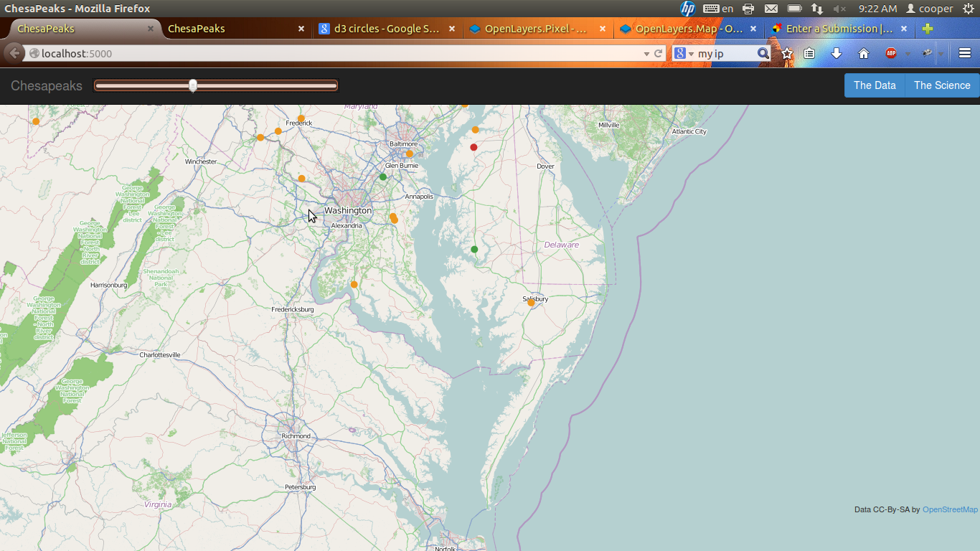Click the orange marker at far left map edge
This screenshot has width=980, height=551.
[x=36, y=121]
